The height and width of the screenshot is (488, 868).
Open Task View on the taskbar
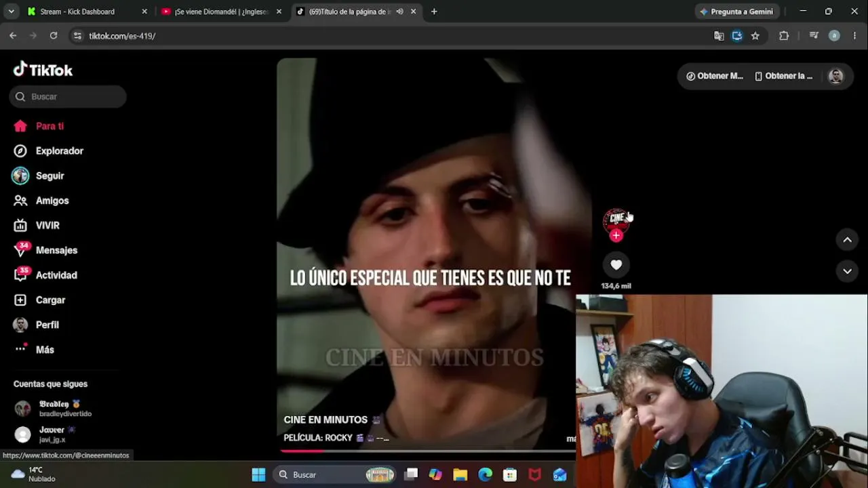(x=411, y=474)
